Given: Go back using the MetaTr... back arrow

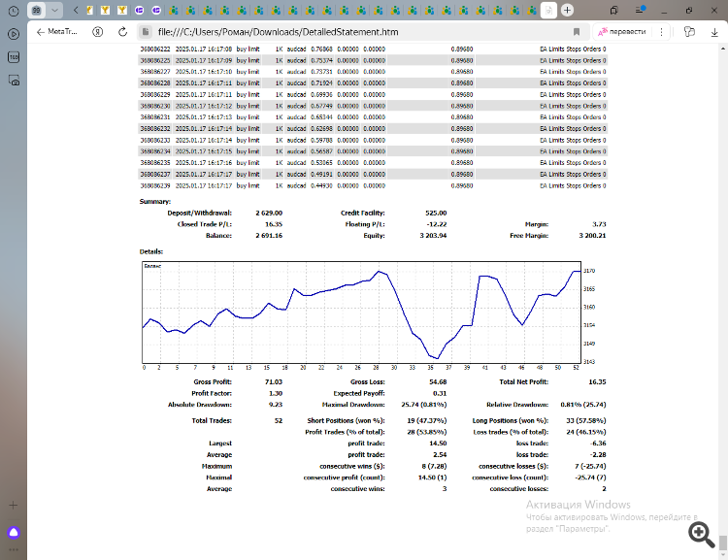Looking at the screenshot, I should [x=42, y=32].
